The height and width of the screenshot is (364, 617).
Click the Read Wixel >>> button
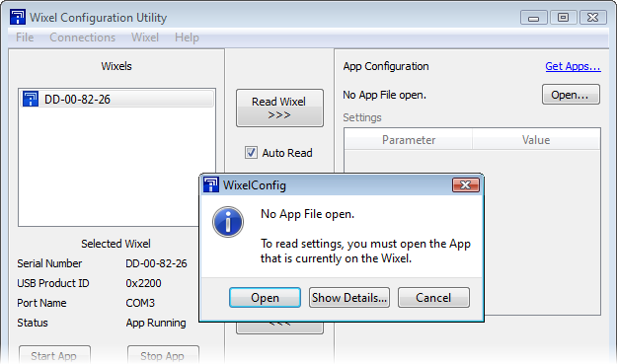[279, 109]
